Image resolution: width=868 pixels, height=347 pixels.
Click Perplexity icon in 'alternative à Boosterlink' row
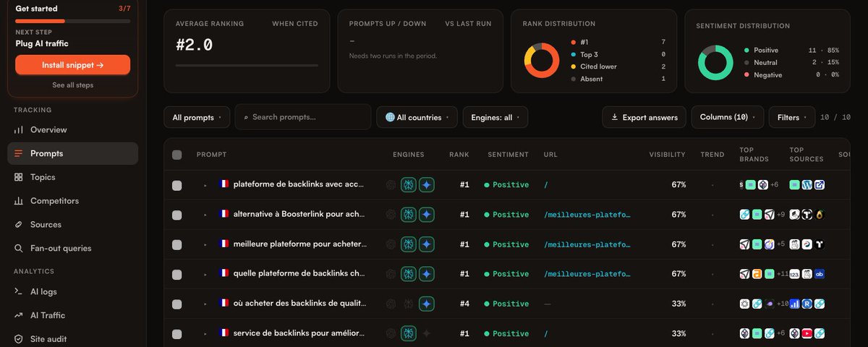(409, 215)
